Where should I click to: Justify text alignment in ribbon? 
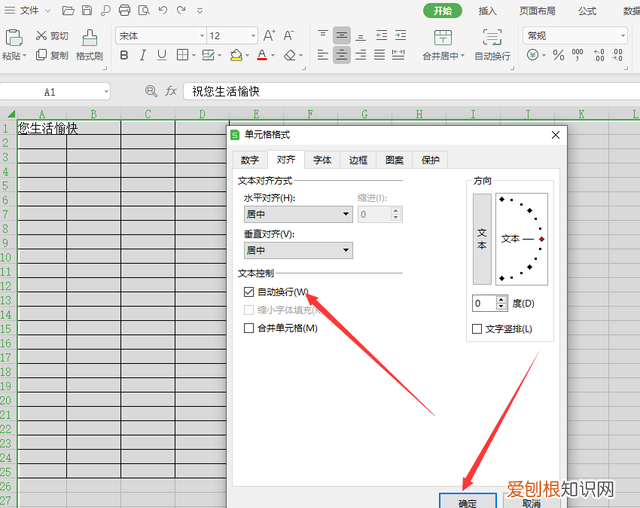[379, 55]
